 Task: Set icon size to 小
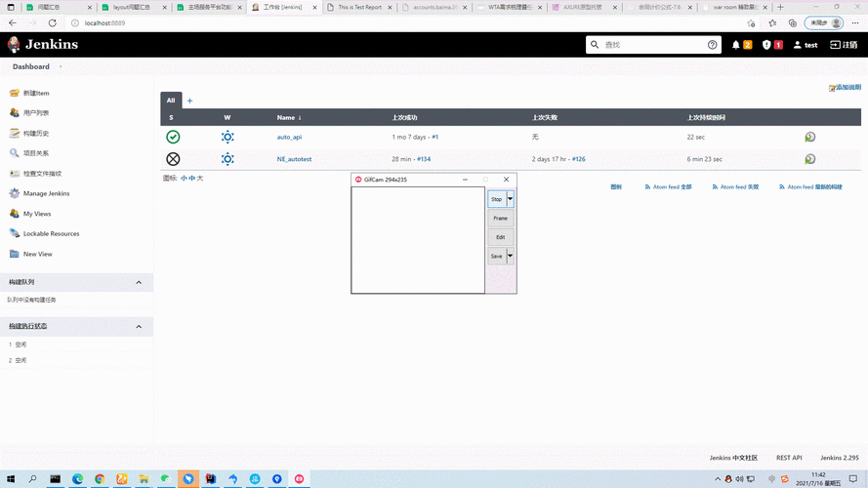(184, 179)
